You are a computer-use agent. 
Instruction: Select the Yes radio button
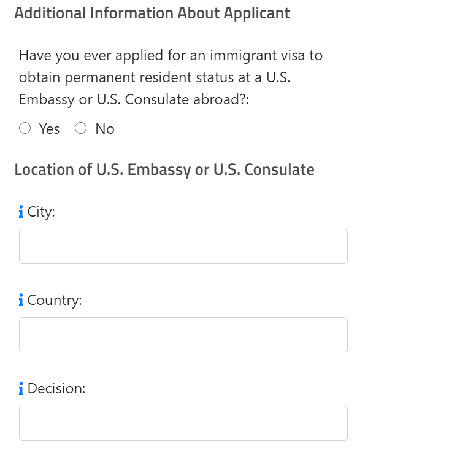tap(25, 128)
